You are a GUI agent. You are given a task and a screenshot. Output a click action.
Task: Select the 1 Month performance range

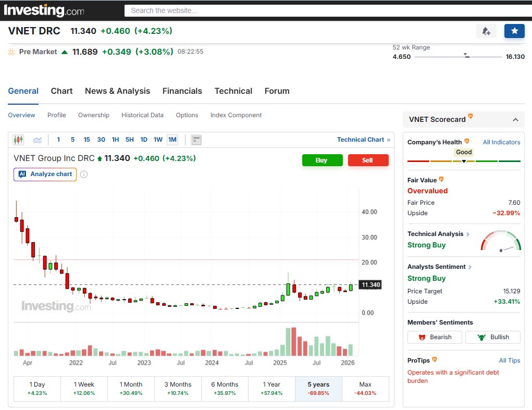[131, 389]
